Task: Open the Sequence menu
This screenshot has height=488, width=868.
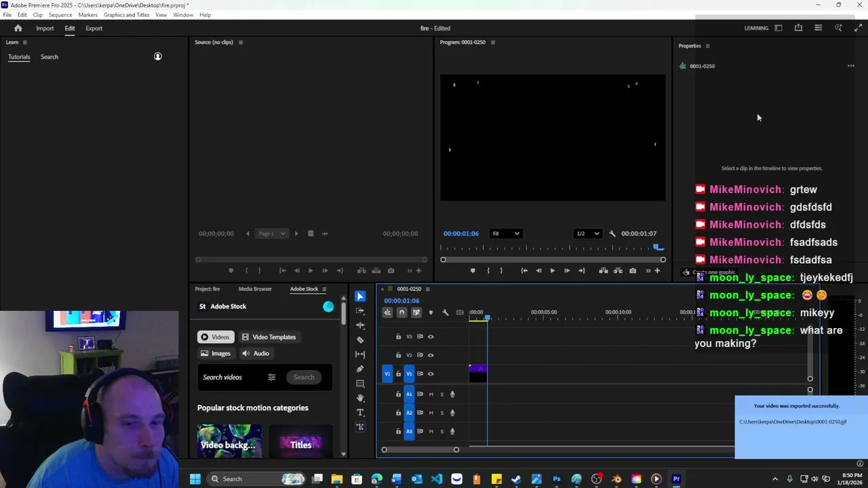Action: pos(60,15)
